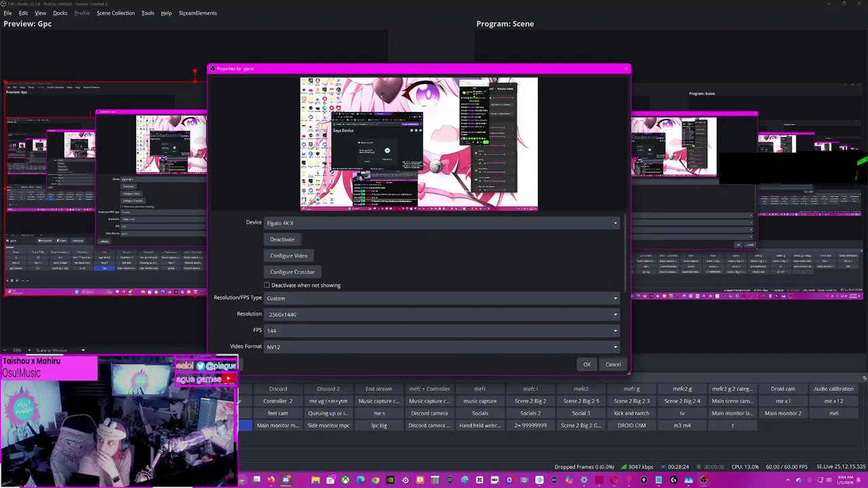Click the Preview: Gpc label
The width and height of the screenshot is (868, 488).
point(27,24)
